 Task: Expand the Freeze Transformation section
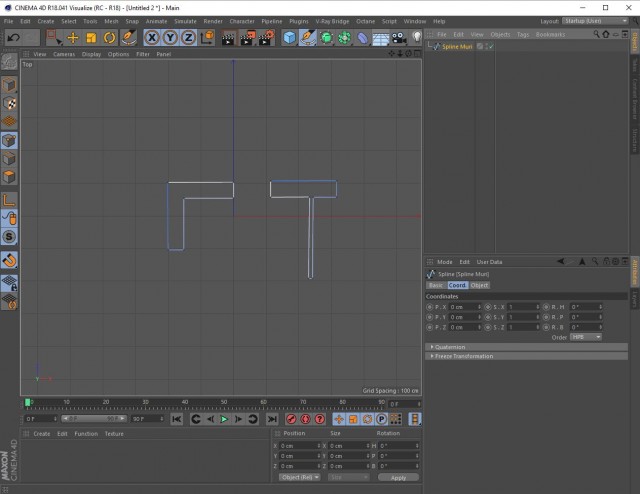tap(527, 356)
